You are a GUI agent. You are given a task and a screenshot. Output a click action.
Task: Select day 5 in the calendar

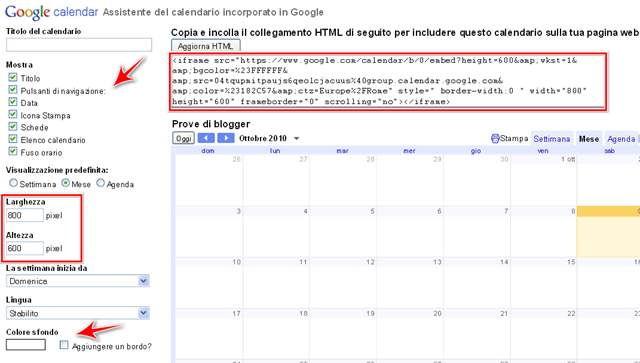[x=372, y=211]
